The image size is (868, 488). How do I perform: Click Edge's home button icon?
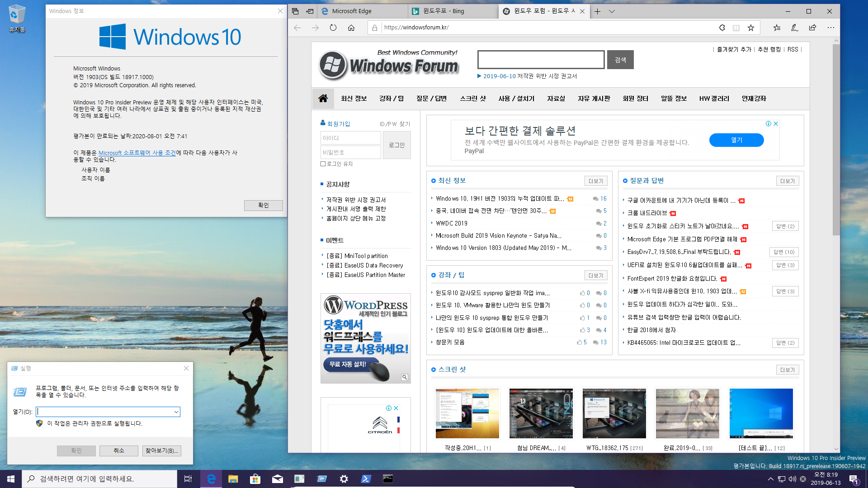coord(351,28)
